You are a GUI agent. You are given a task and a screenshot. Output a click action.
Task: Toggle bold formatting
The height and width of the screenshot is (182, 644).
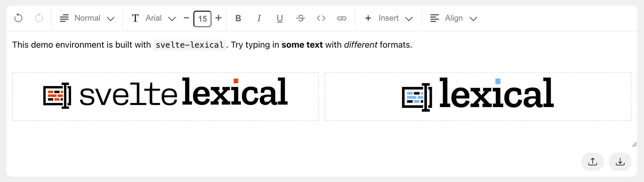tap(238, 18)
